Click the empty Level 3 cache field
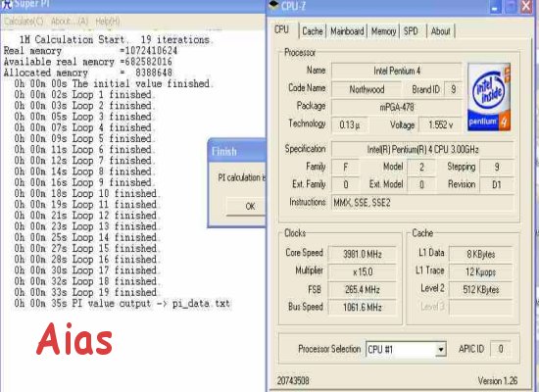 pos(480,307)
